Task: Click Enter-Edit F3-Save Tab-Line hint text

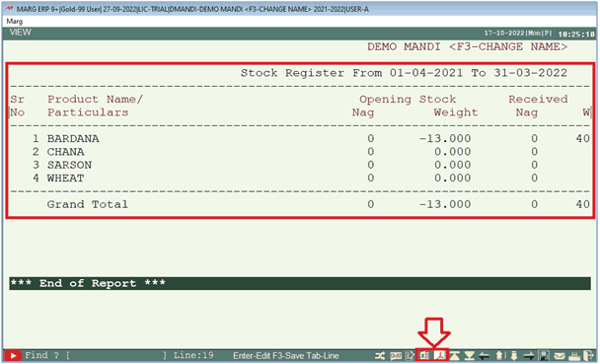Action: (286, 355)
